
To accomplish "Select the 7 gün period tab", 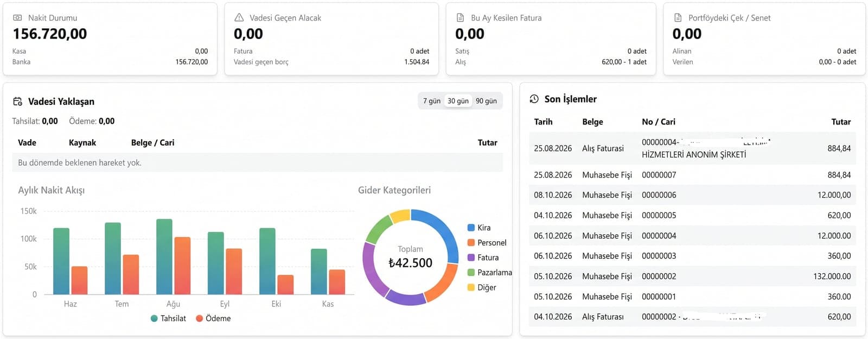I will click(432, 101).
